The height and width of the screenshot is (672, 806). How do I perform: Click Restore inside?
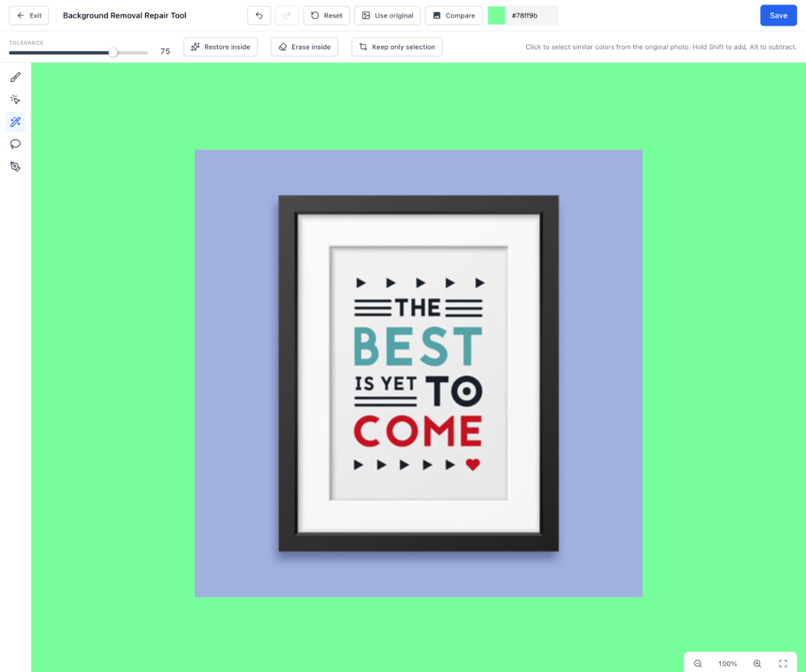coord(220,47)
